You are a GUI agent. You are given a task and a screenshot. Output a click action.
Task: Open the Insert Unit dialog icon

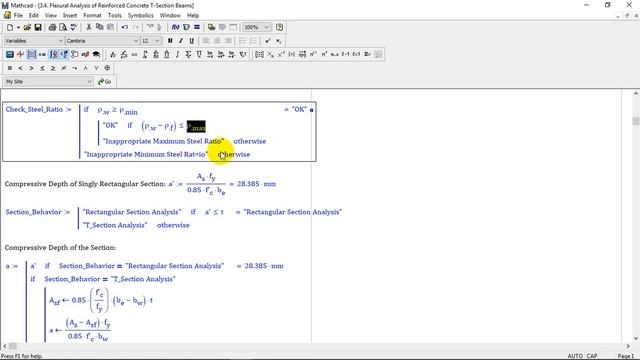[186, 27]
